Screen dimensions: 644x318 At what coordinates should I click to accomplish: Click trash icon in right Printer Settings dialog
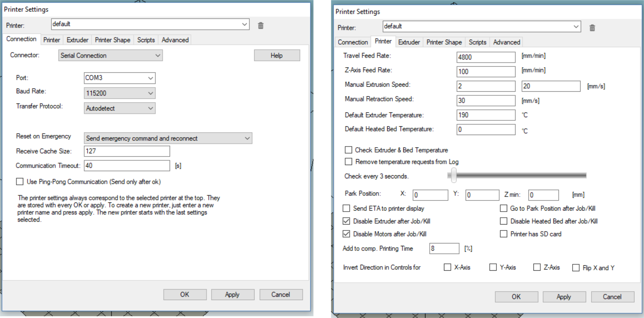(x=592, y=28)
